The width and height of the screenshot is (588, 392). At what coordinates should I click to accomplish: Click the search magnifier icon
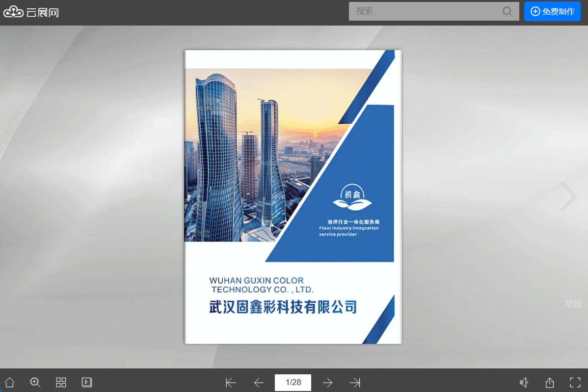508,11
